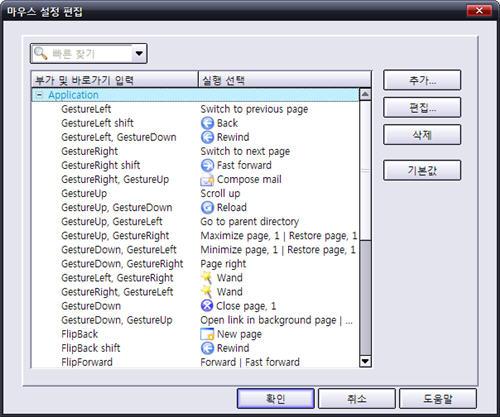The image size is (500, 417).
Task: Click the 추가... button
Action: point(422,80)
